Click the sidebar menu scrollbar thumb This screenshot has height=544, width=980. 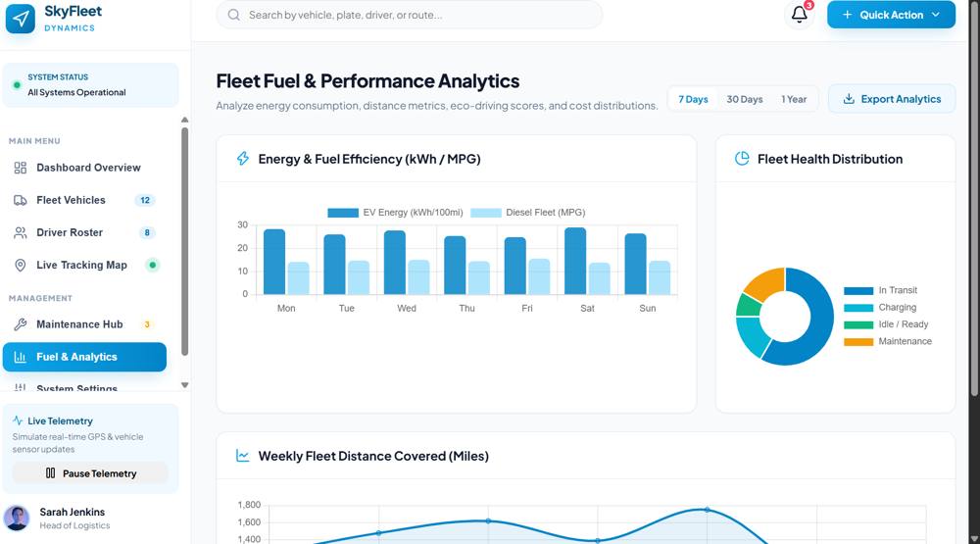tap(184, 241)
